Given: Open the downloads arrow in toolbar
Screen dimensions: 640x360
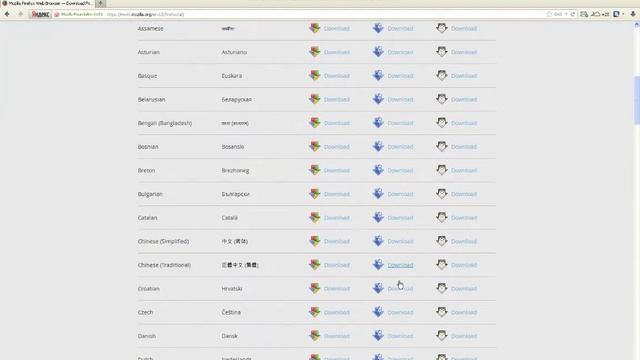Looking at the screenshot, I should (633, 14).
